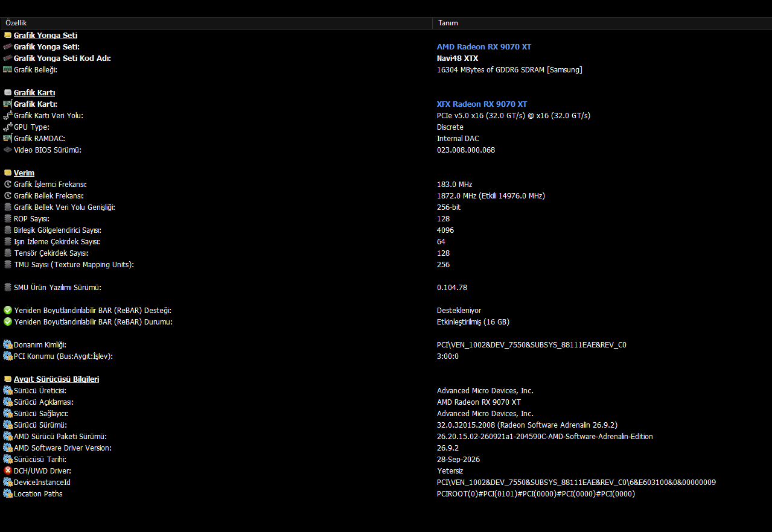Select the BIOS version 023.008.000.068
This screenshot has width=772, height=532.
click(x=466, y=150)
